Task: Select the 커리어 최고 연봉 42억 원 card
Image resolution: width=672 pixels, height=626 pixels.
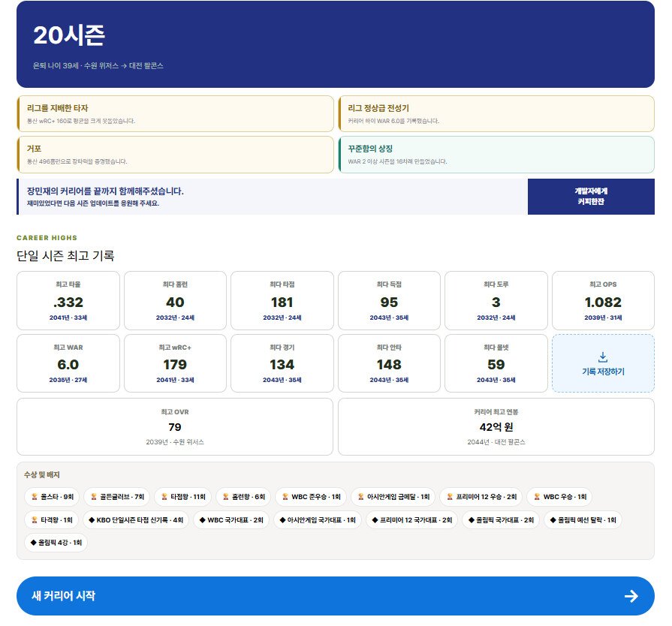Action: [496, 427]
